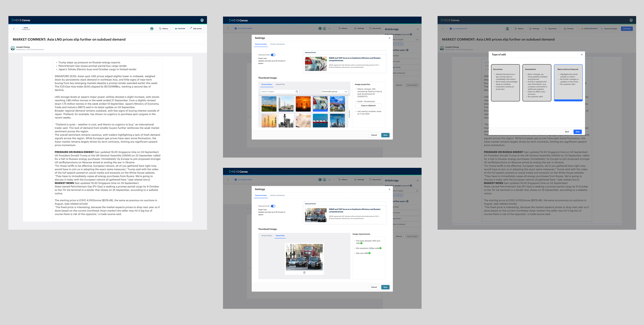Open Tag article beside the Preview button
The height and width of the screenshot is (325, 644).
550,29
